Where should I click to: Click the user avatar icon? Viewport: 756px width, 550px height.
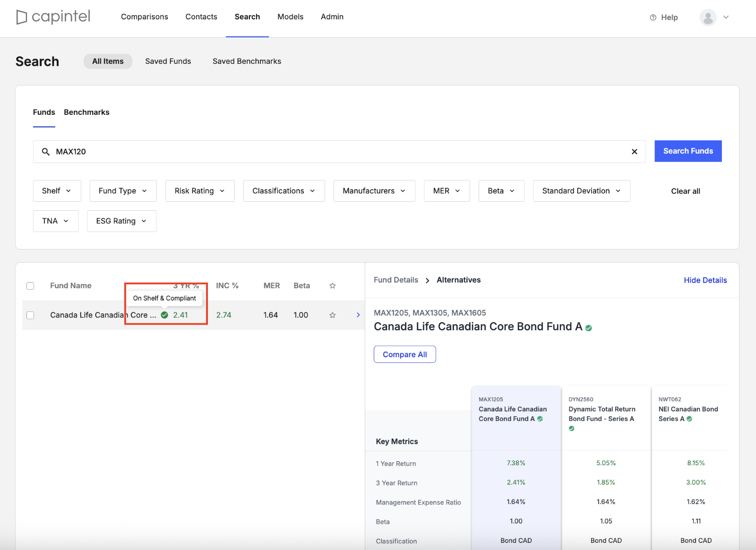coord(708,17)
